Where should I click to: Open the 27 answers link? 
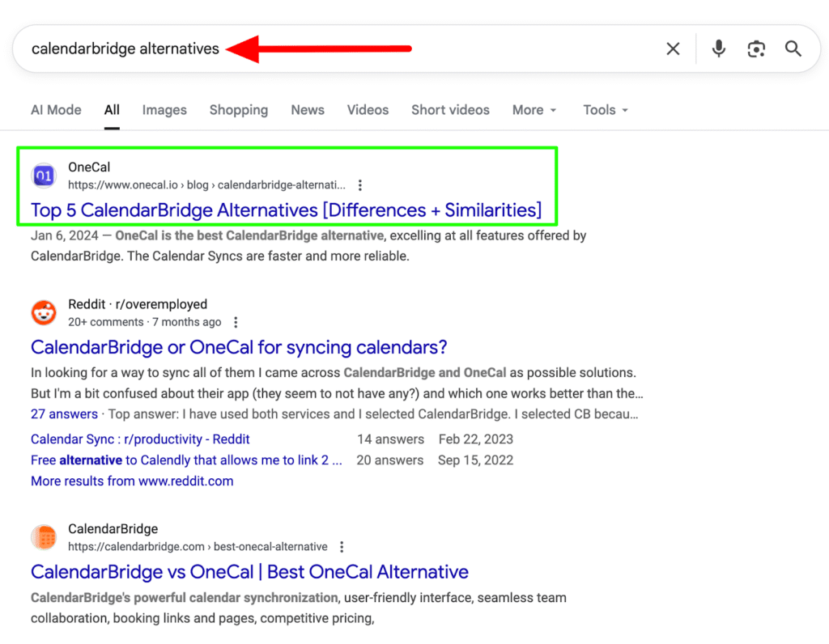[64, 414]
